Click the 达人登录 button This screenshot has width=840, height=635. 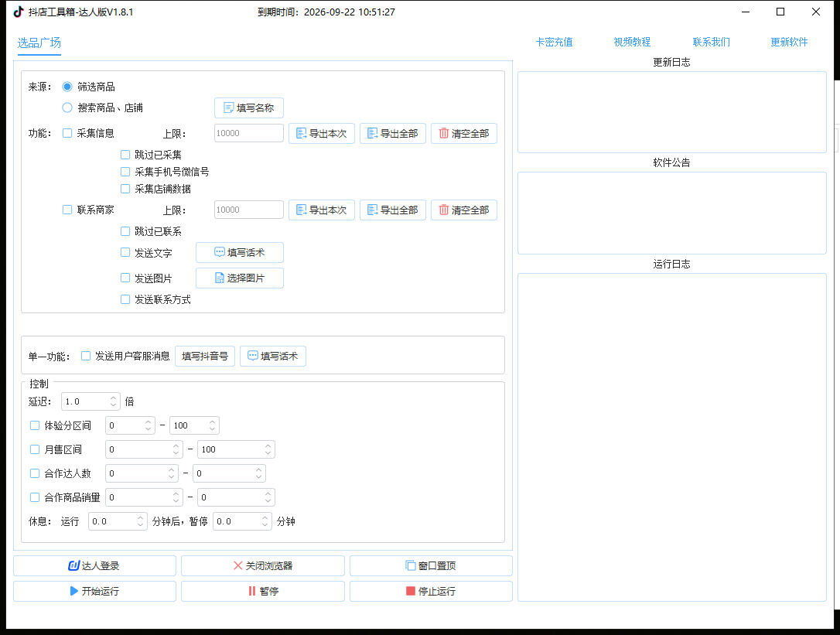coord(94,565)
